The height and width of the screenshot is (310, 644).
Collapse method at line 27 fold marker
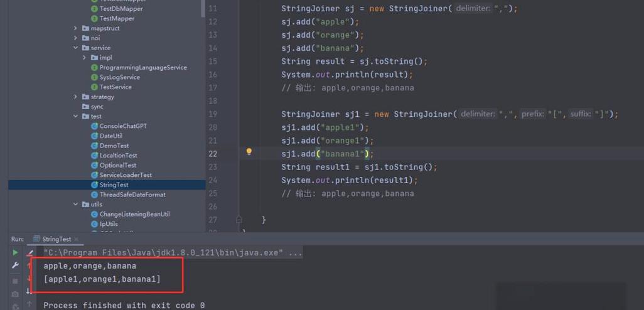coord(239,220)
